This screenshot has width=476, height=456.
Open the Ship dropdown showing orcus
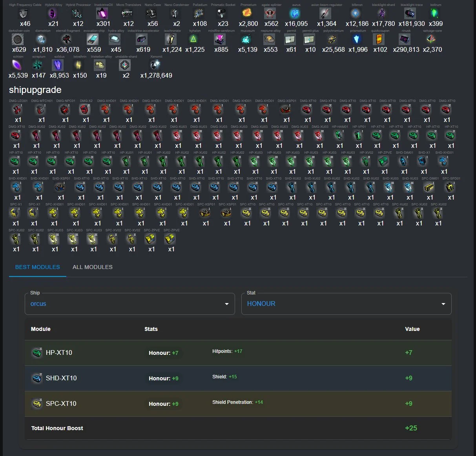coord(129,304)
